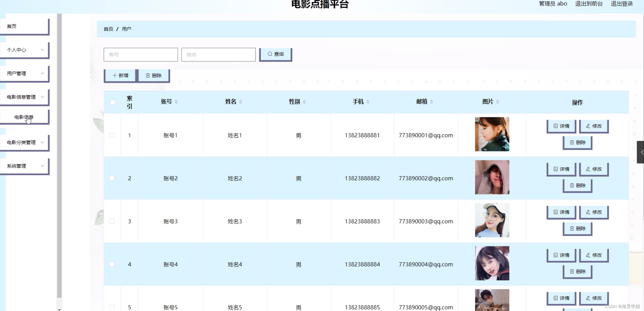The width and height of the screenshot is (644, 311).
Task: Check the checkbox for row 账号4
Action: pos(112,264)
